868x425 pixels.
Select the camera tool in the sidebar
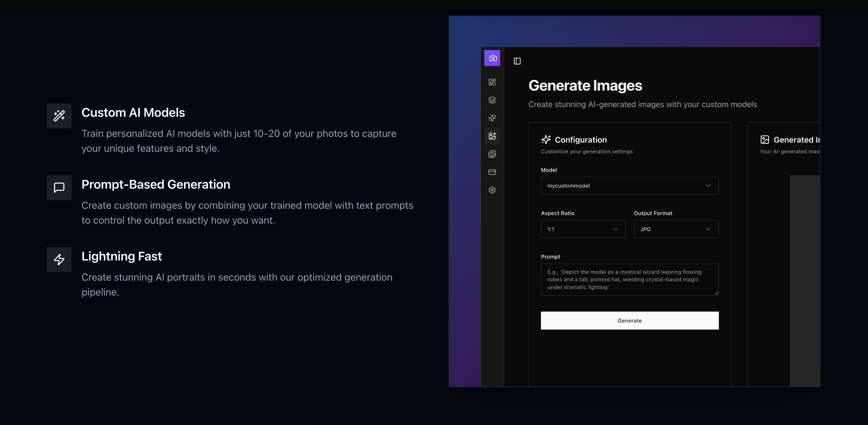click(492, 58)
